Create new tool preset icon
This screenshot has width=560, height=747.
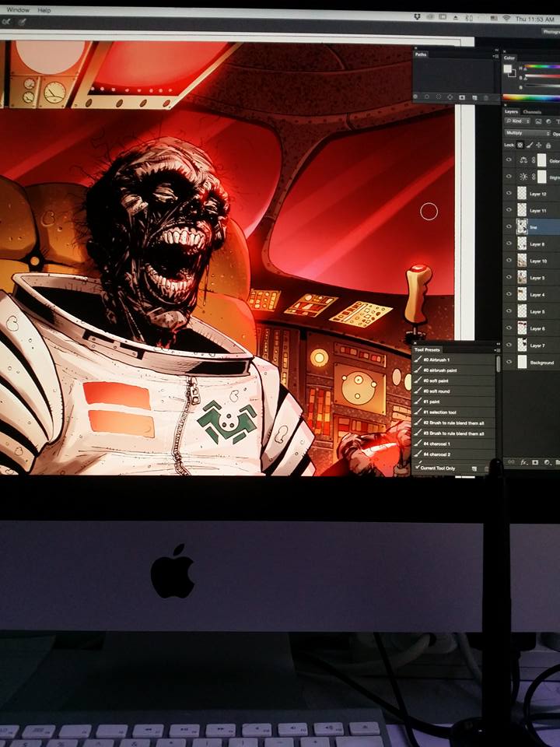pos(474,468)
